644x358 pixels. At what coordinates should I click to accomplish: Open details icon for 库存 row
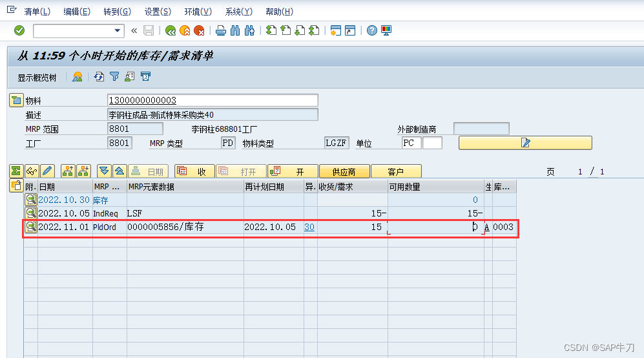[x=31, y=200]
